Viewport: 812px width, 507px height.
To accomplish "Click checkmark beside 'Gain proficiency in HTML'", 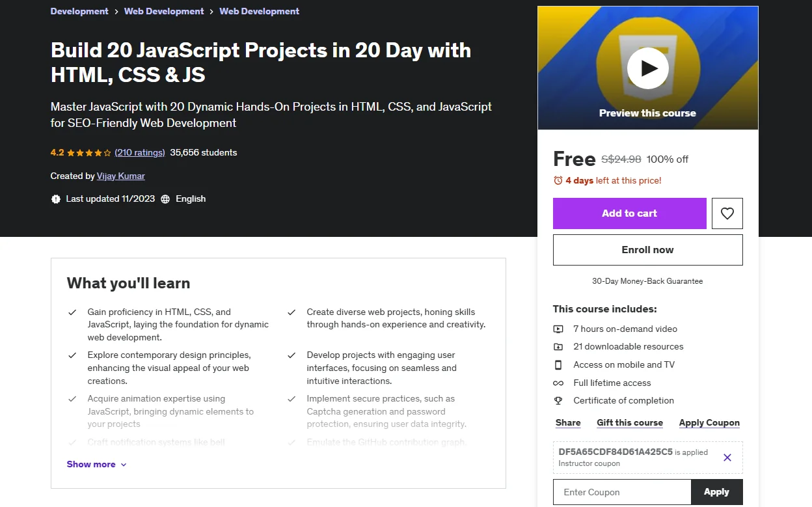I will 72,312.
